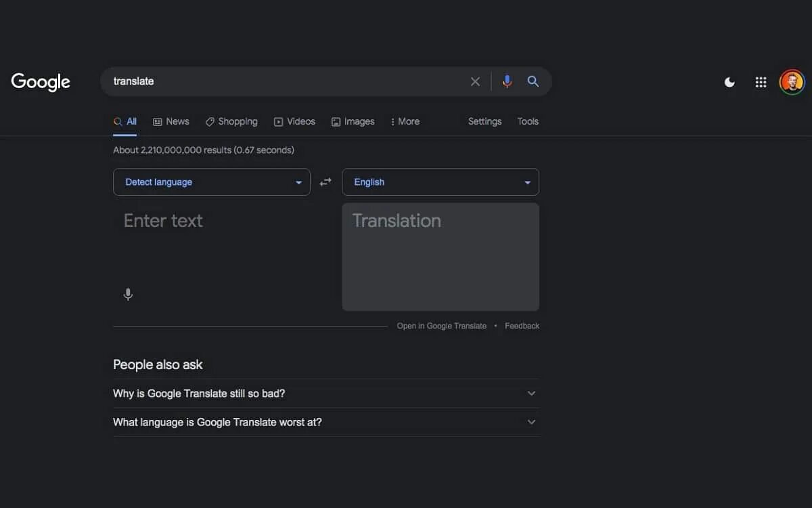
Task: Click the Enter text input area
Action: coord(217,244)
